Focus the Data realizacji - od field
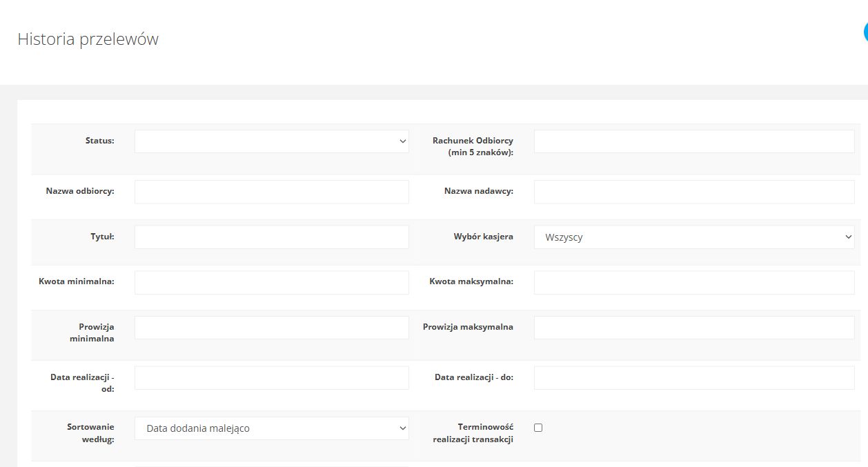868x467 pixels. tap(271, 378)
